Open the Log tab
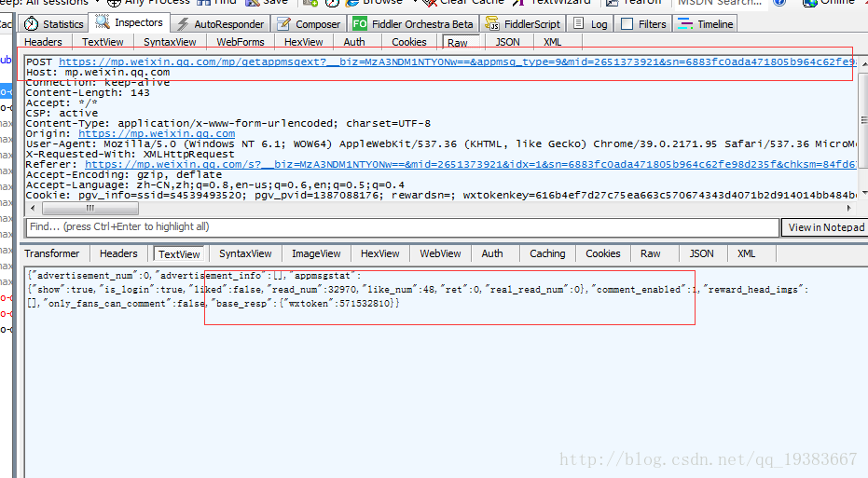Viewport: 868px width, 478px height. [591, 24]
